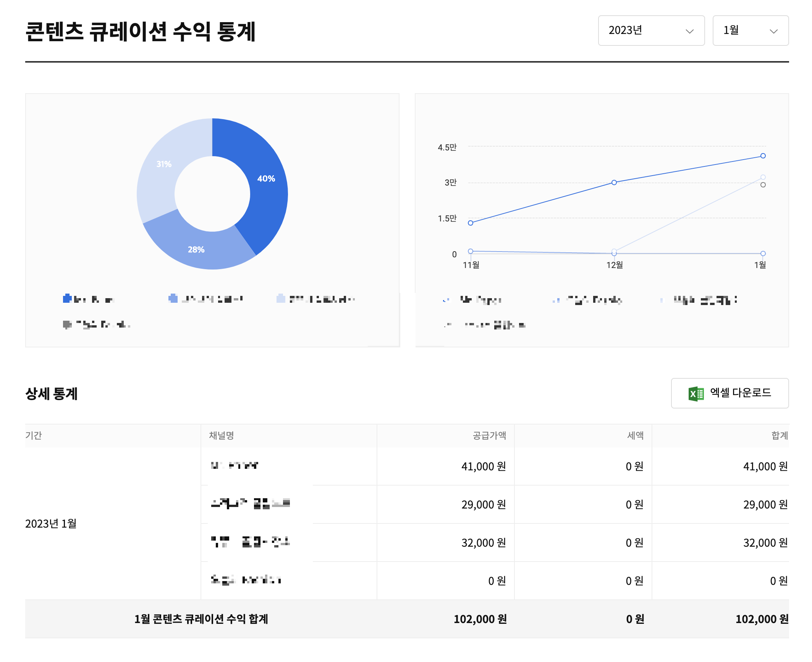Screen dimensions: 812x662
Task: Click the green Excel icon
Action: 696,393
